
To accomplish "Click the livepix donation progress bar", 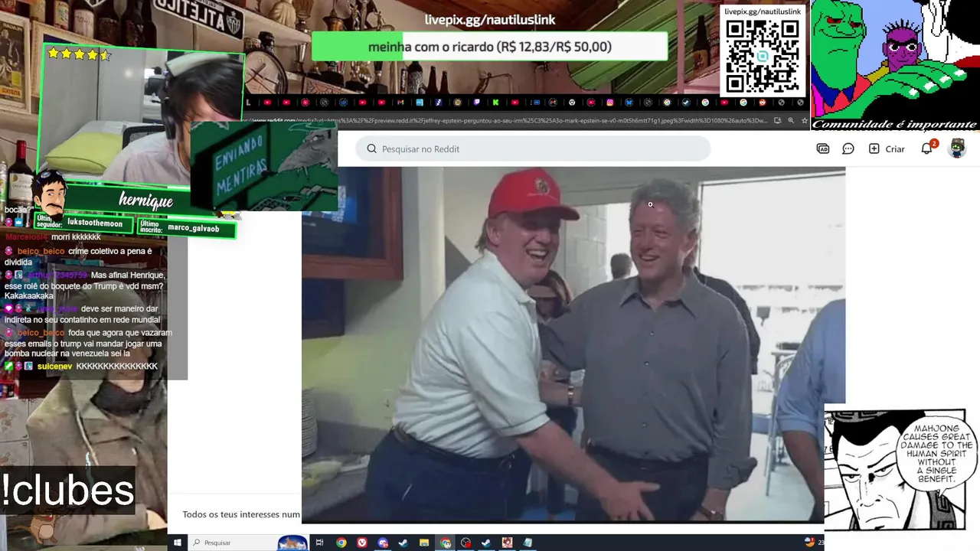I will tap(489, 47).
